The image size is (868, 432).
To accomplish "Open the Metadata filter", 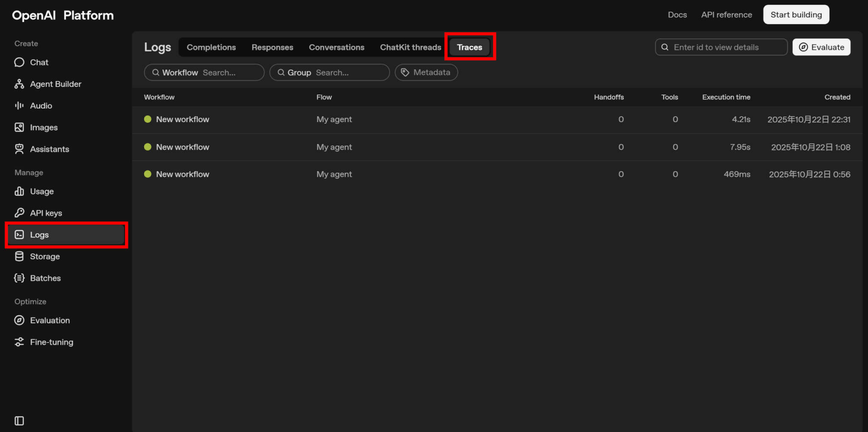I will tap(426, 72).
